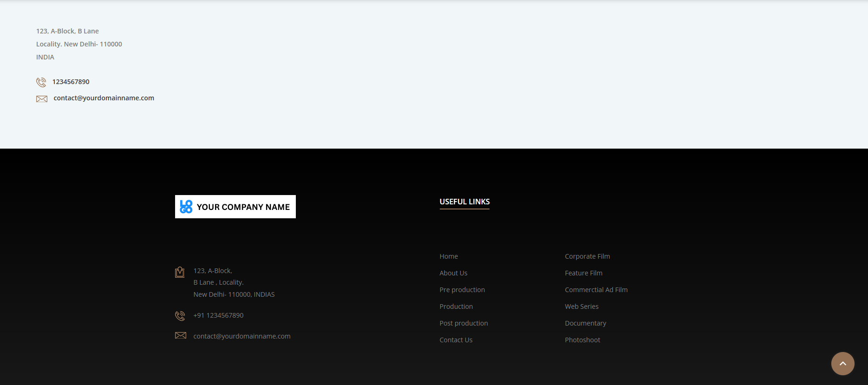Screen dimensions: 868x385
Task: Visit the Post production link
Action: [x=463, y=323]
